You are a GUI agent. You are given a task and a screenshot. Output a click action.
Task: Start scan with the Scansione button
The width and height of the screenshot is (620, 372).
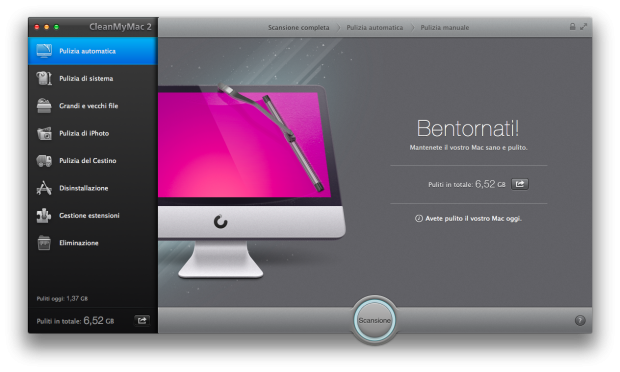coord(374,320)
